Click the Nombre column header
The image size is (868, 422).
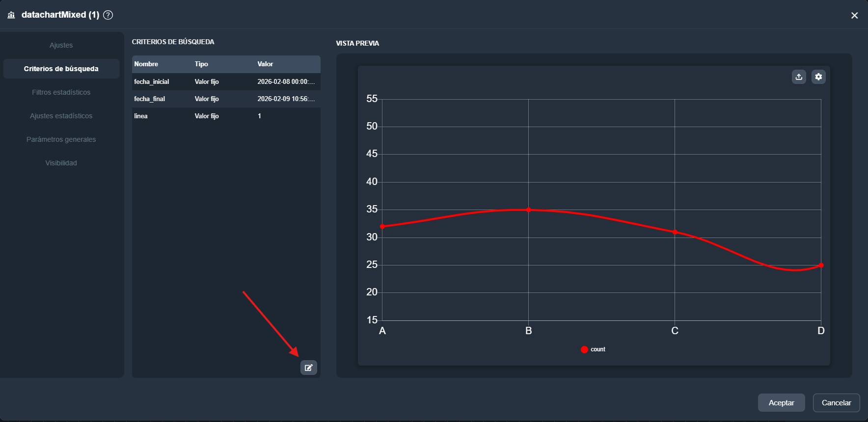pos(146,64)
